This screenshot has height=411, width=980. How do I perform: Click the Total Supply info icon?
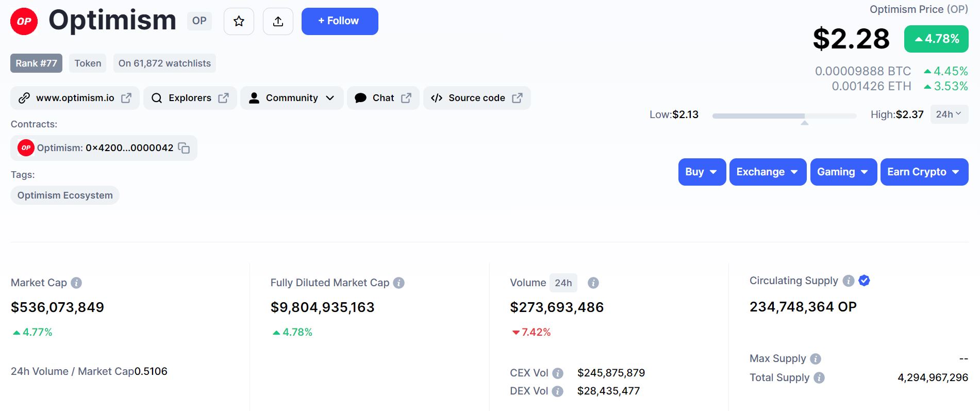(x=819, y=378)
